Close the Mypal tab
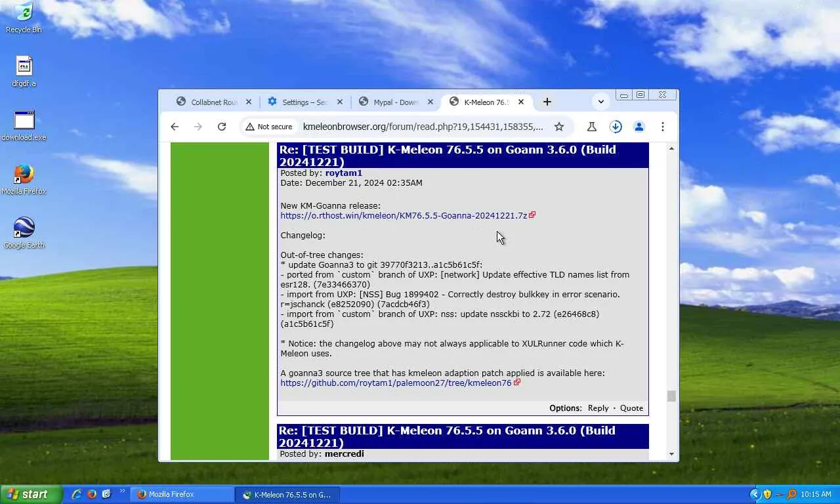Viewport: 840px width, 504px height. [430, 102]
